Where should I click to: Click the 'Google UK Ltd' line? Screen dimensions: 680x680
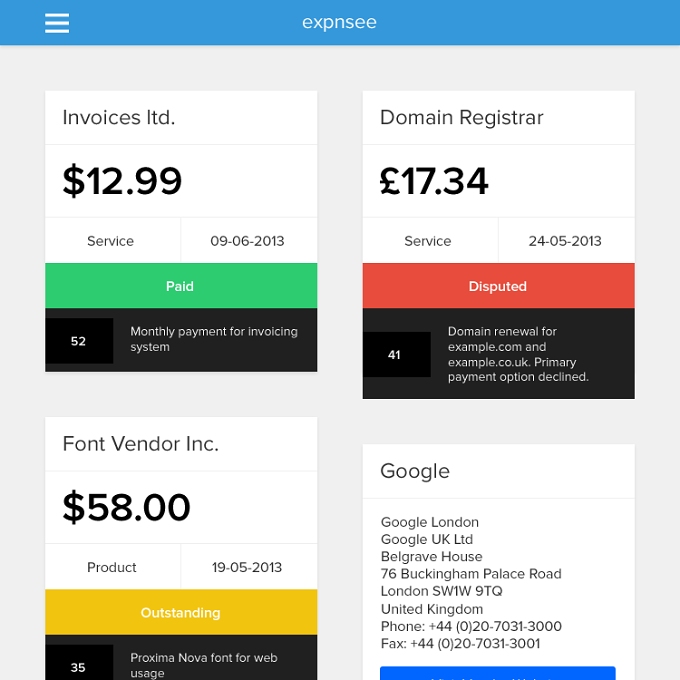coord(427,539)
